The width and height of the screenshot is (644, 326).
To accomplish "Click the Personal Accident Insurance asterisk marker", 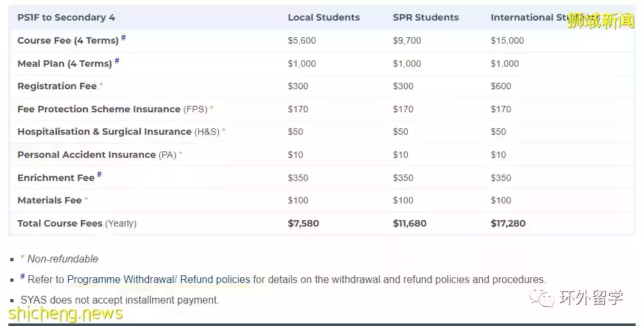I will (180, 155).
